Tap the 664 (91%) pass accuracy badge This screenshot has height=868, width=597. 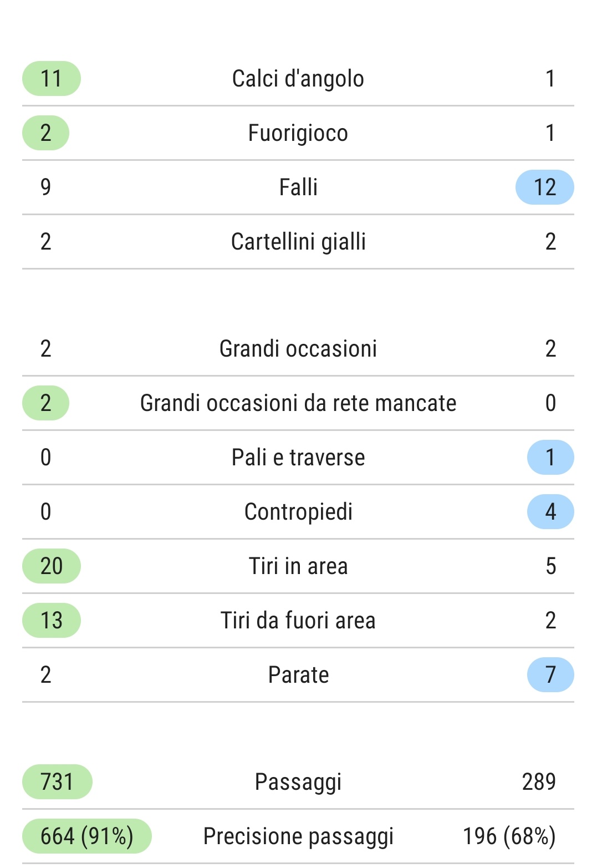tap(87, 836)
